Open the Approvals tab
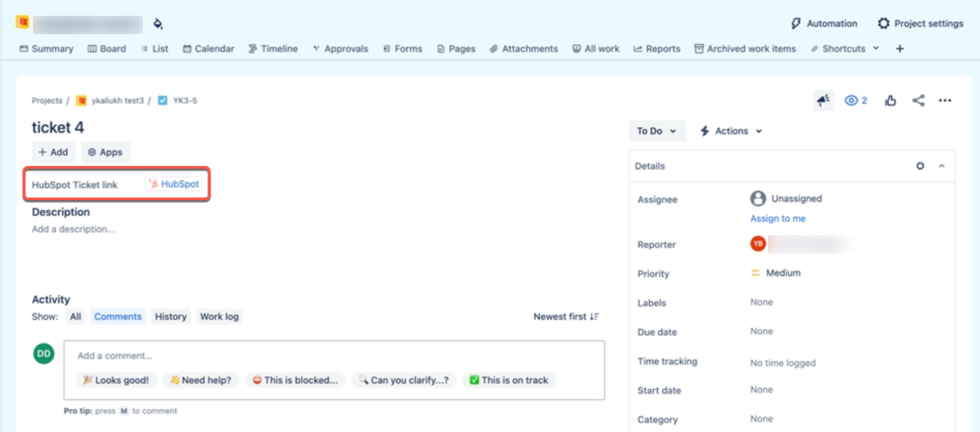980x432 pixels. (340, 49)
